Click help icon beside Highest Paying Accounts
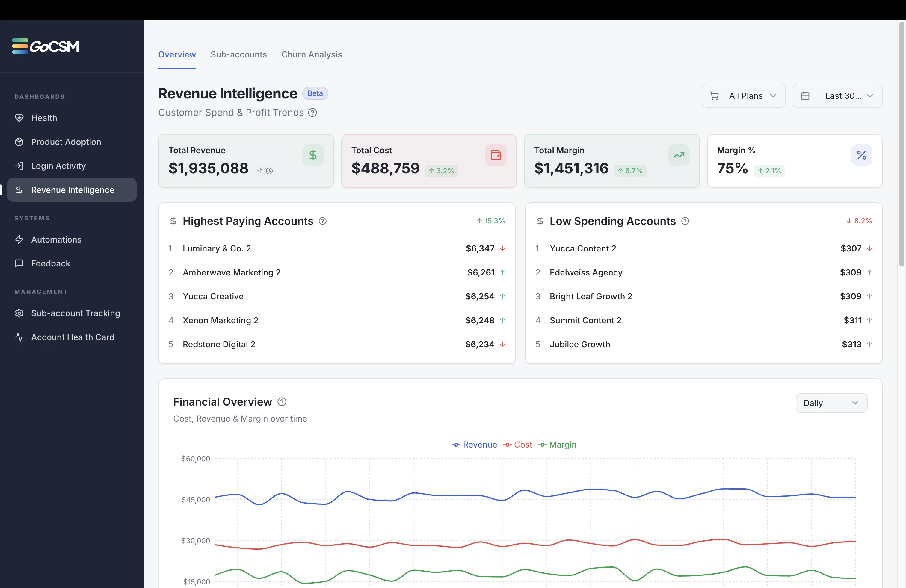 click(322, 221)
